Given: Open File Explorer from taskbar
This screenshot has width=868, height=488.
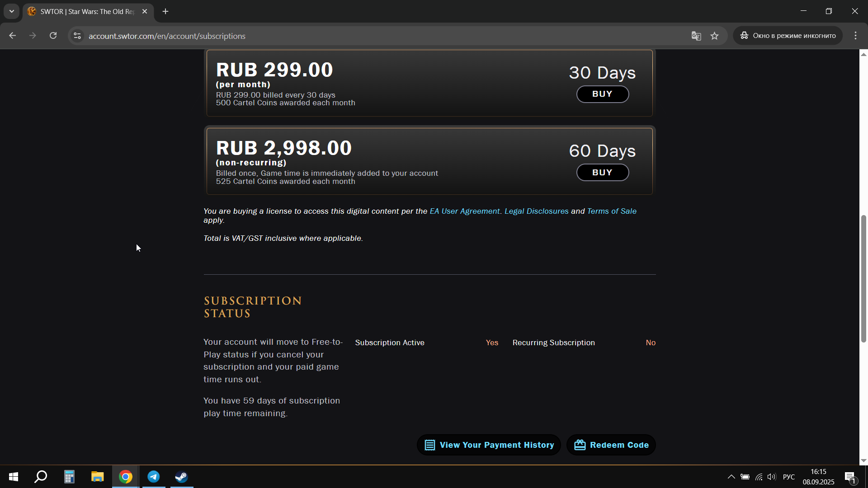Looking at the screenshot, I should tap(97, 477).
